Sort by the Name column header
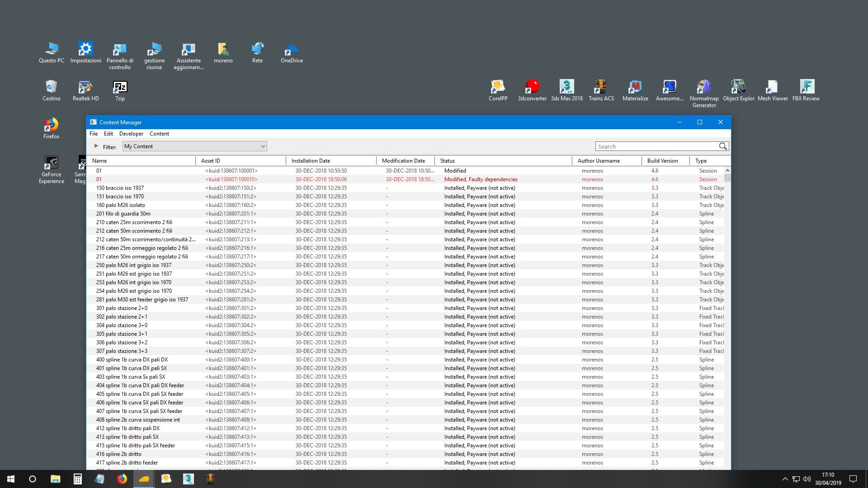Image resolution: width=868 pixels, height=488 pixels. click(x=141, y=161)
